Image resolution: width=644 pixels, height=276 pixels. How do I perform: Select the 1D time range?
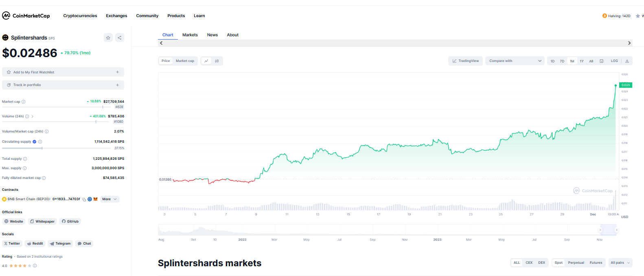(552, 61)
